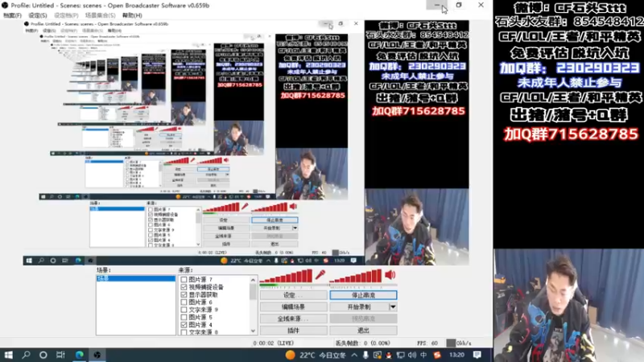Screen dimensions: 644x362
Task: Select 显示器获取 source name
Action: [204, 294]
